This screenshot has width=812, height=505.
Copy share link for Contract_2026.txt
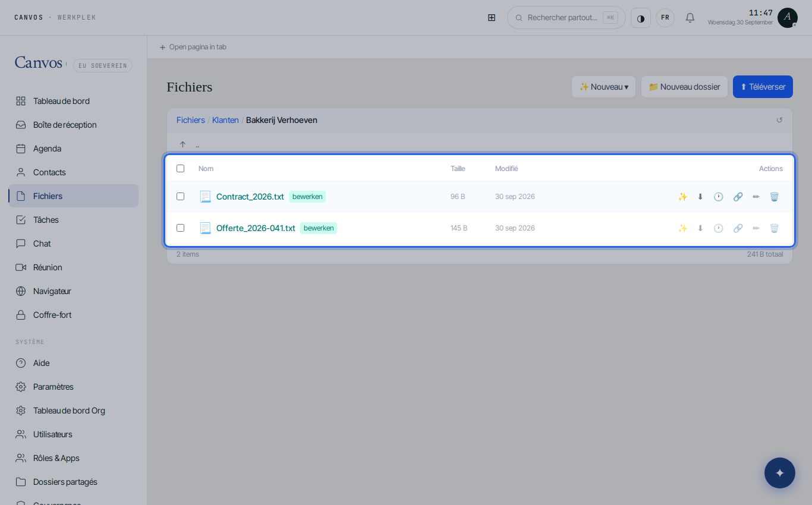[x=738, y=197]
